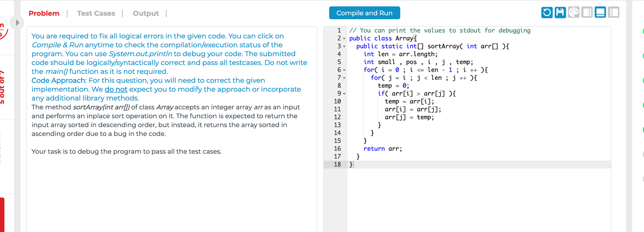
Task: Click the 'int len = arr.length;' line
Action: point(401,54)
